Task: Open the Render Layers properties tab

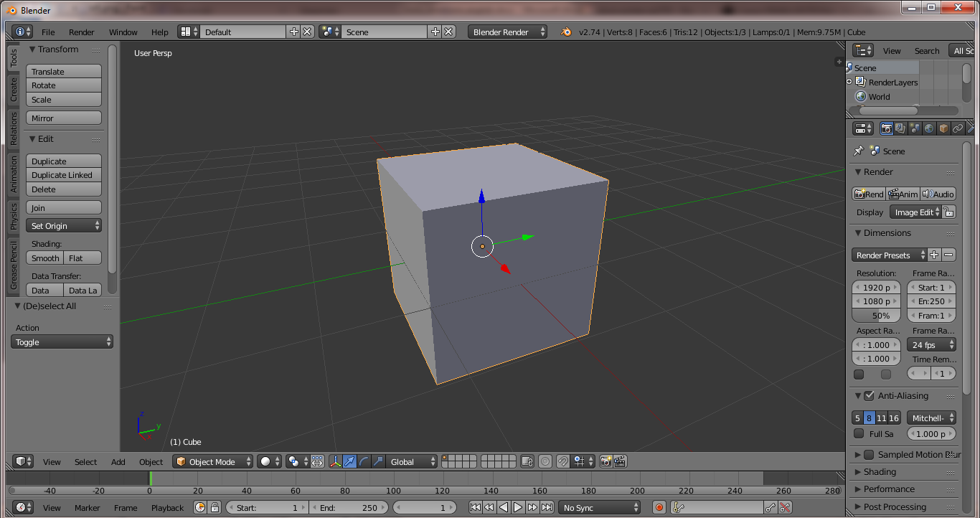Action: [900, 128]
